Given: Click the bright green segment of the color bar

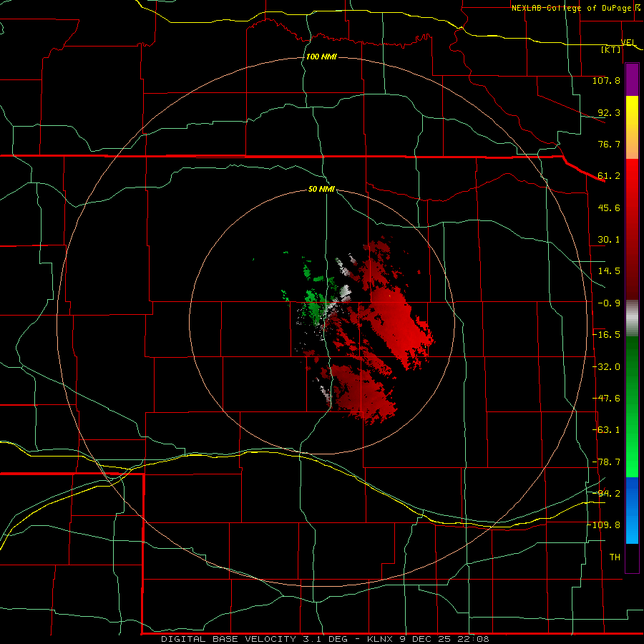Looking at the screenshot, I should coord(632,406).
